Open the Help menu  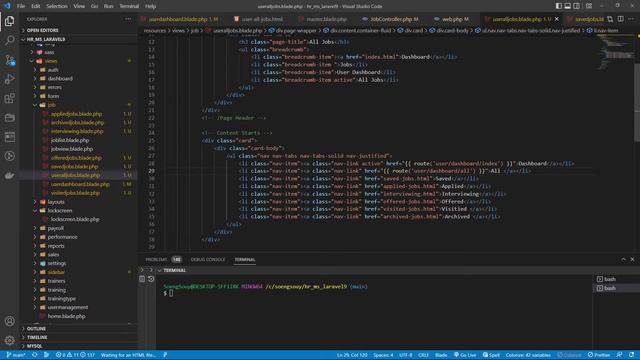pyautogui.click(x=151, y=6)
